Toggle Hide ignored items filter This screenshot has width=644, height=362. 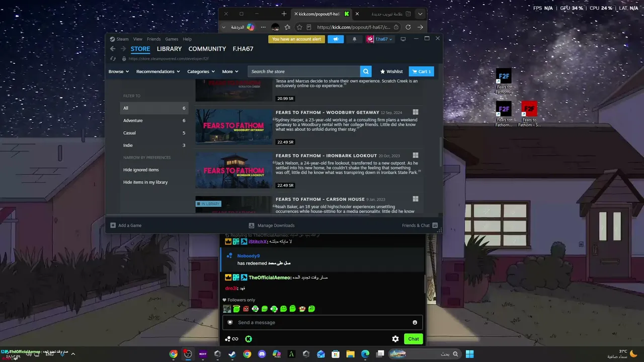141,170
